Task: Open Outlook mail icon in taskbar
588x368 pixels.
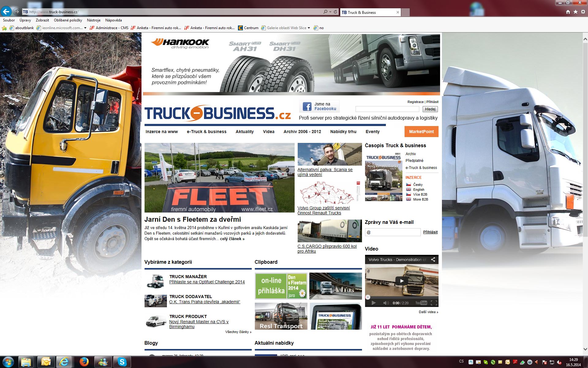Action: click(46, 362)
